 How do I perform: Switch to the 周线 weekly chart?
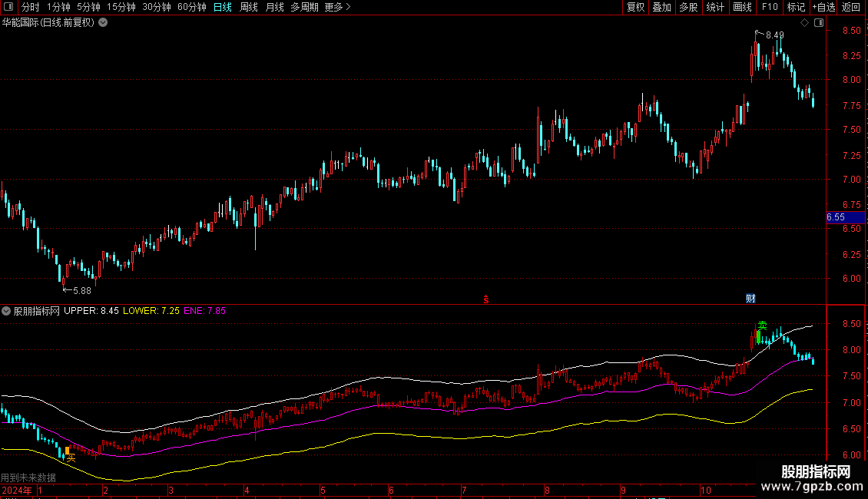pos(249,7)
